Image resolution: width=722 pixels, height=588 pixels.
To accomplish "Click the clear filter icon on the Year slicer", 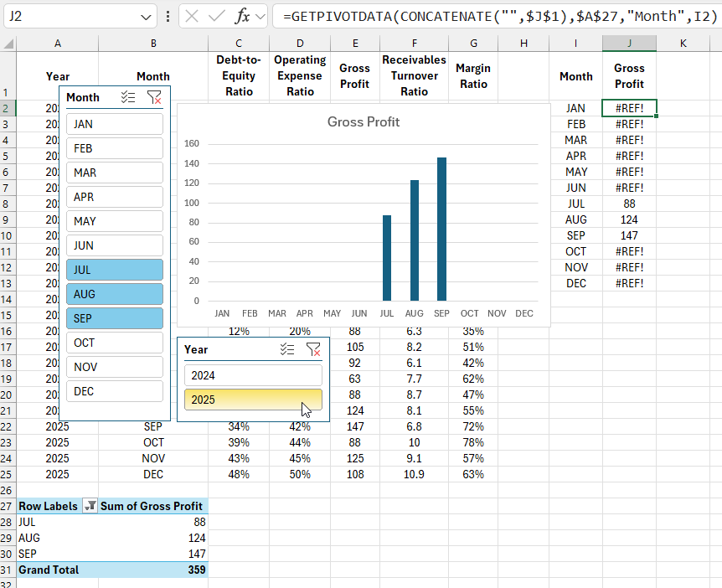I will [x=314, y=349].
